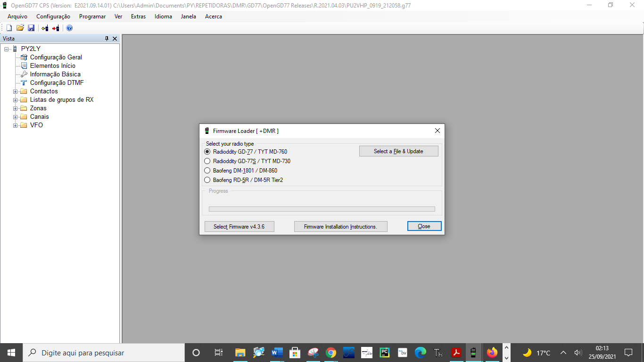Screen dimensions: 644x362
Task: Expand the VFO tree node
Action: (16, 125)
